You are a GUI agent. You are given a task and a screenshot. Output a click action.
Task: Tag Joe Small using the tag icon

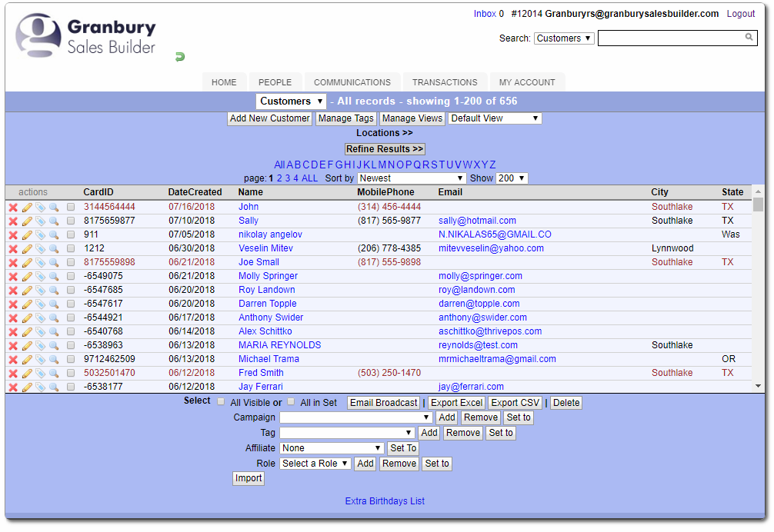point(41,262)
